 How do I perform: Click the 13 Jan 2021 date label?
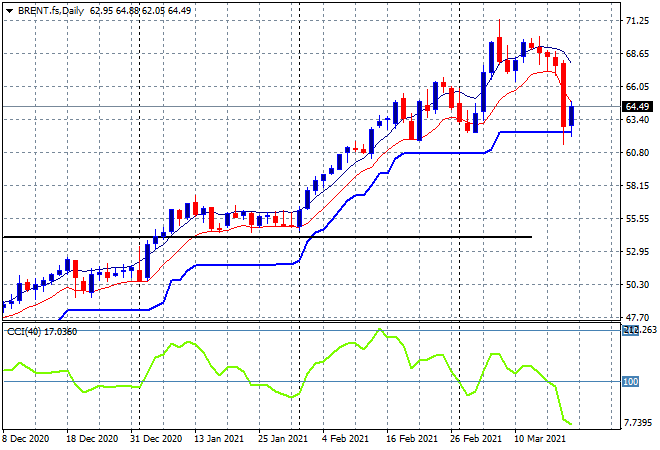pos(219,439)
